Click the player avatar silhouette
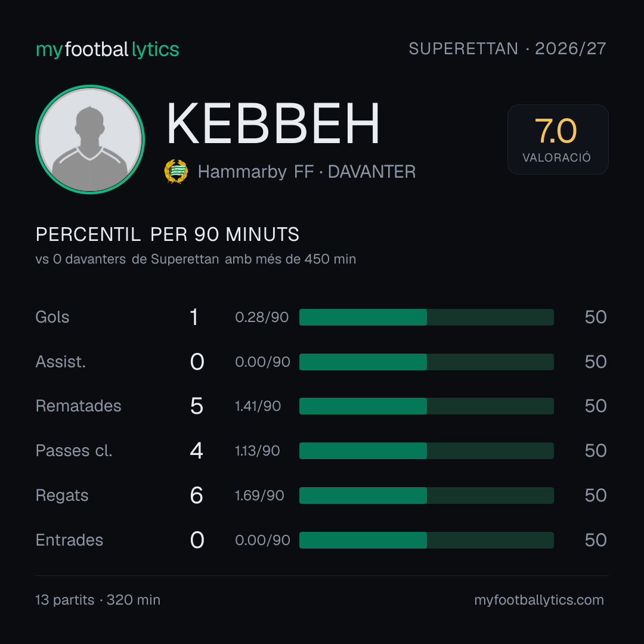Screen dimensions: 644x644 point(90,140)
